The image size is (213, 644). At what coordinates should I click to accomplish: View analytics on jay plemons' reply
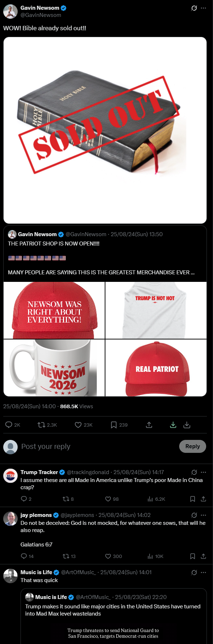click(150, 556)
